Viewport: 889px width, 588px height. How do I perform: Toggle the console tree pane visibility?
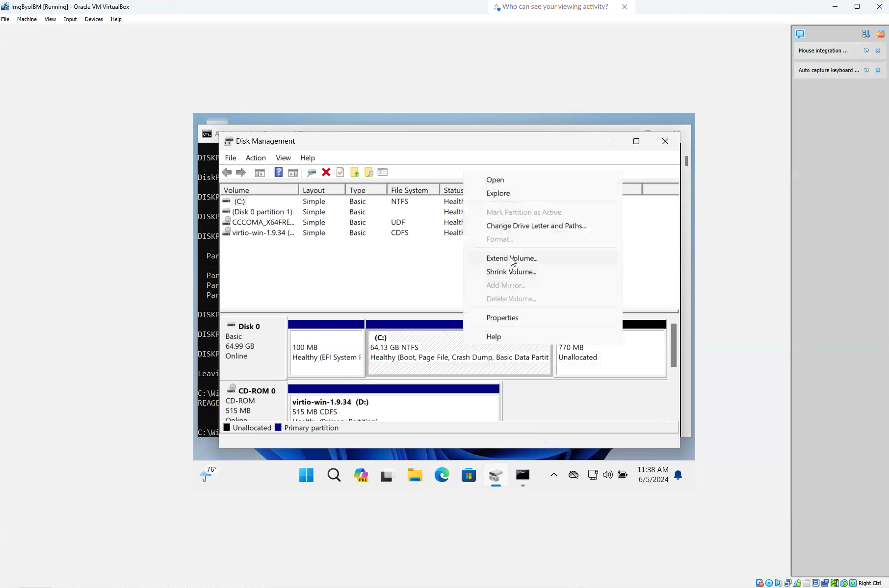tap(260, 172)
